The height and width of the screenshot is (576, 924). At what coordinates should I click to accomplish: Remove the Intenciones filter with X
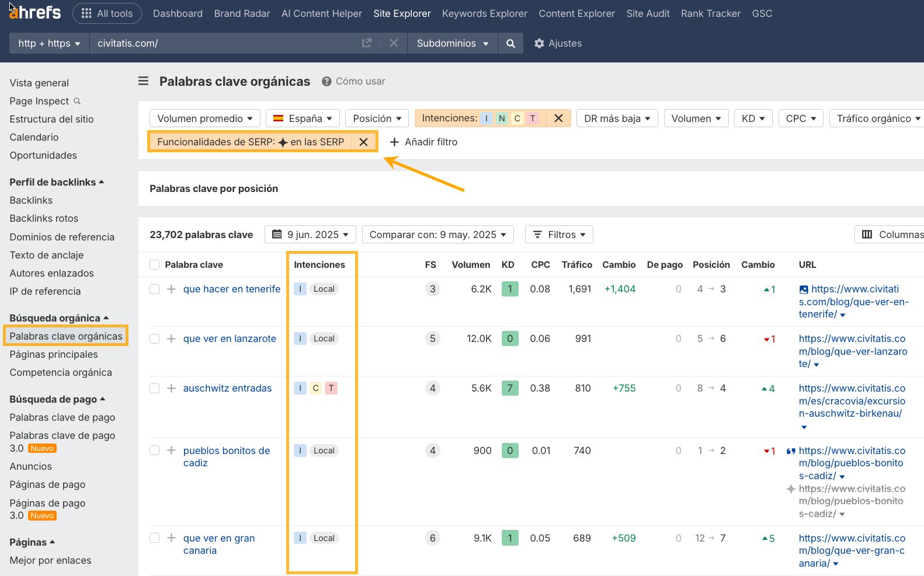(x=558, y=118)
